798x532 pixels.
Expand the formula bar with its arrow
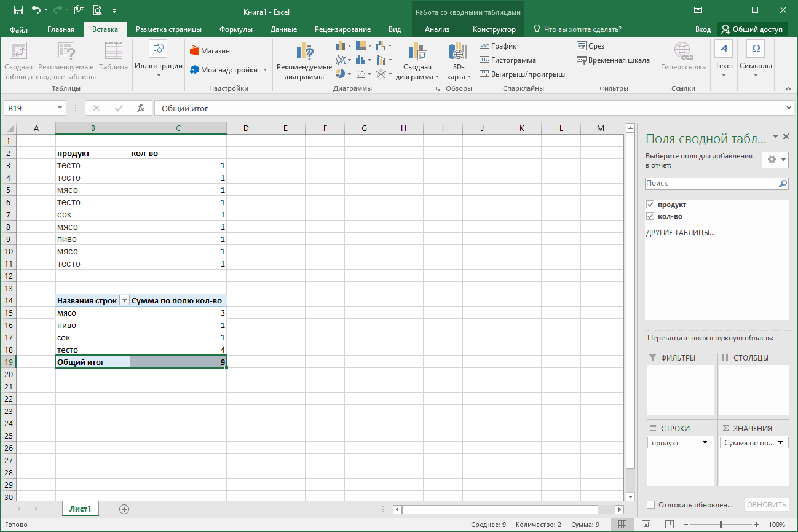(x=789, y=108)
